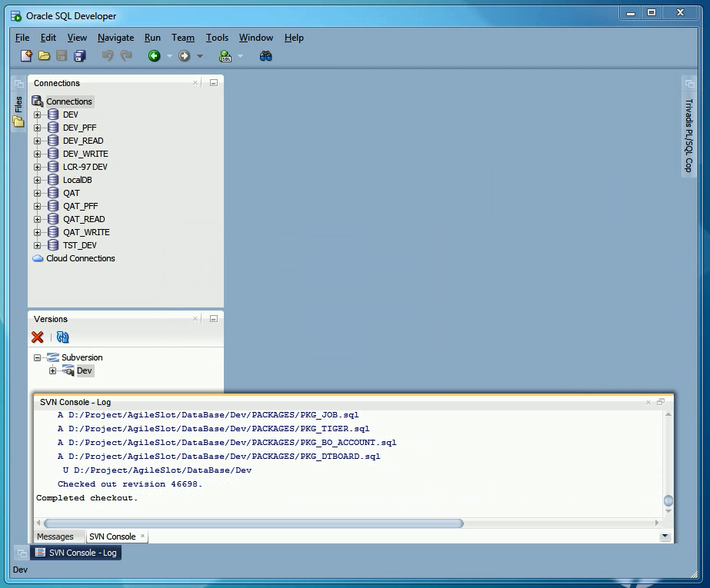Open the Team menu
Viewport: 710px width, 588px height.
coord(183,38)
